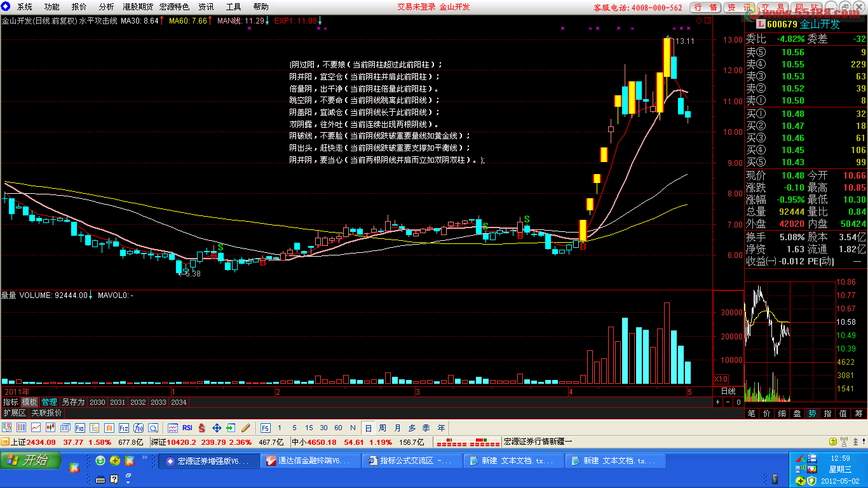Click the yellow icon beside 上证 index
The width and height of the screenshot is (868, 488).
point(5,442)
